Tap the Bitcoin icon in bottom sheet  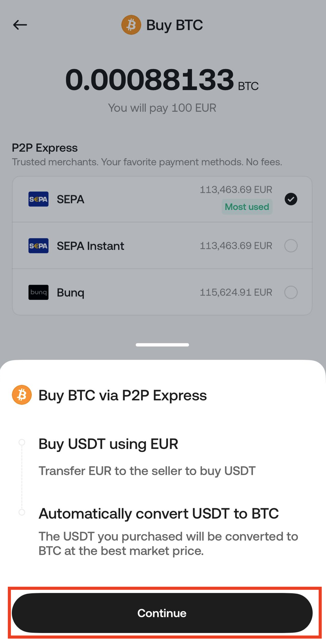click(22, 395)
